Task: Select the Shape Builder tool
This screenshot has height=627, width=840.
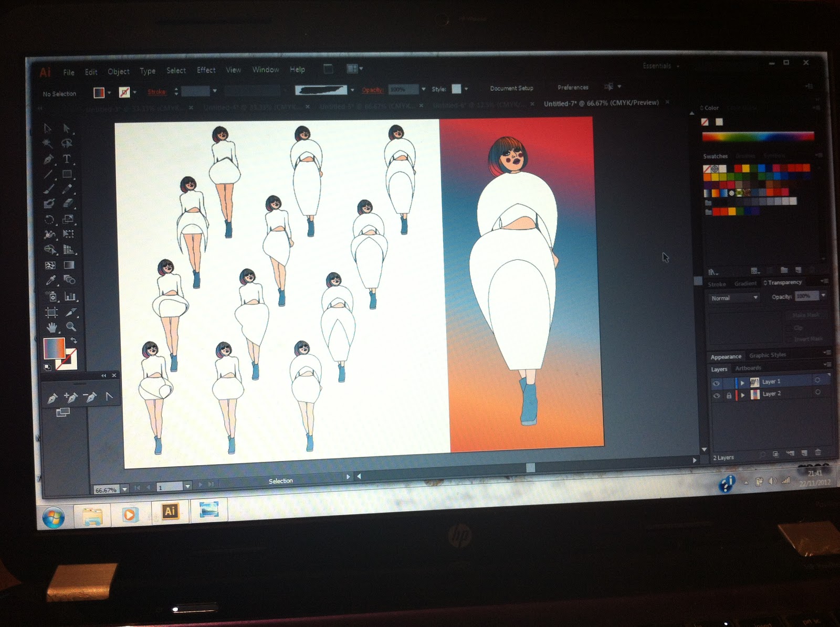Action: coord(50,250)
